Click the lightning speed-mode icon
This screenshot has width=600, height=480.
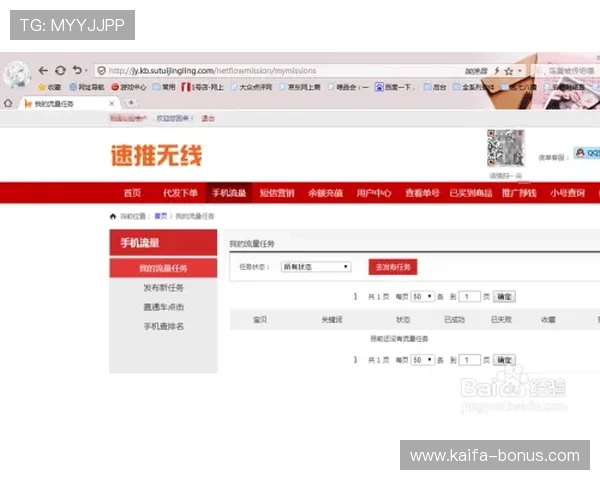[x=497, y=71]
